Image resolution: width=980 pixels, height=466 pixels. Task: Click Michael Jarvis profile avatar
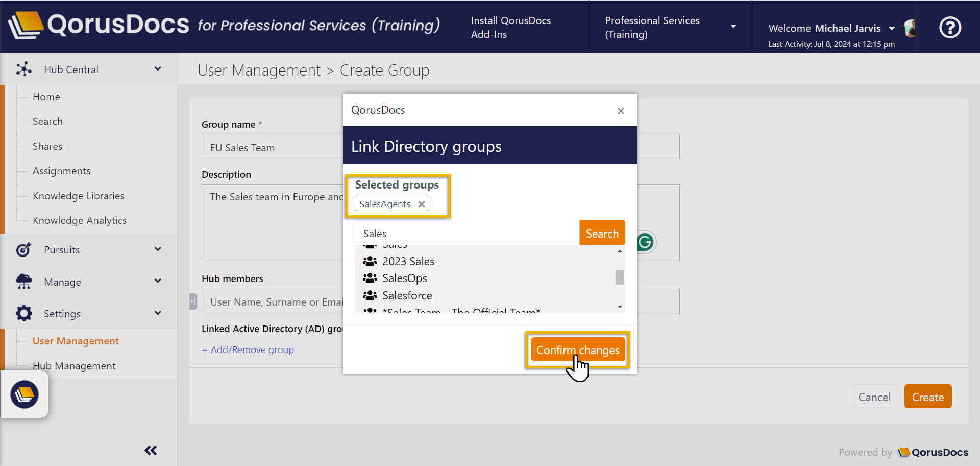[909, 28]
